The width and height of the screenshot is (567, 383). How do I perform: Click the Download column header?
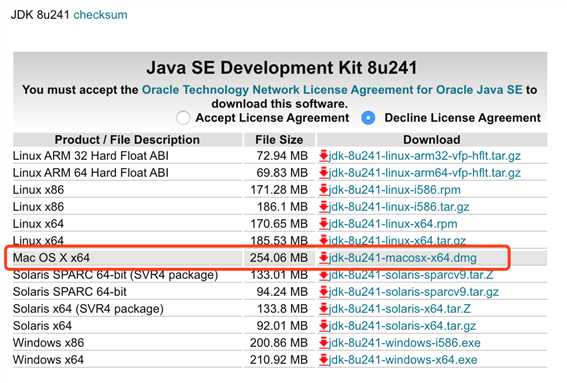coord(432,140)
